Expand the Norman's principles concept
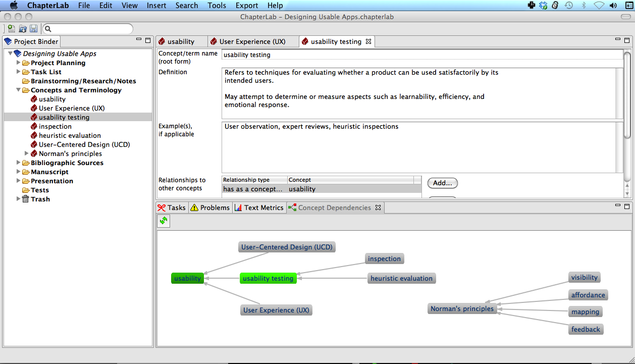The width and height of the screenshot is (635, 364). coord(27,153)
